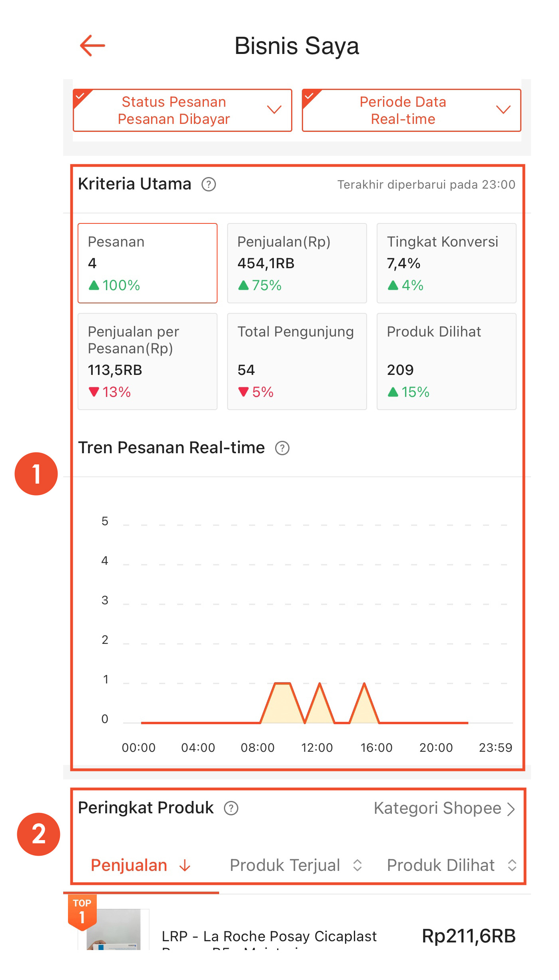Tap the Bisnis Saya page title
Screen dimensions: 559x980
click(297, 46)
